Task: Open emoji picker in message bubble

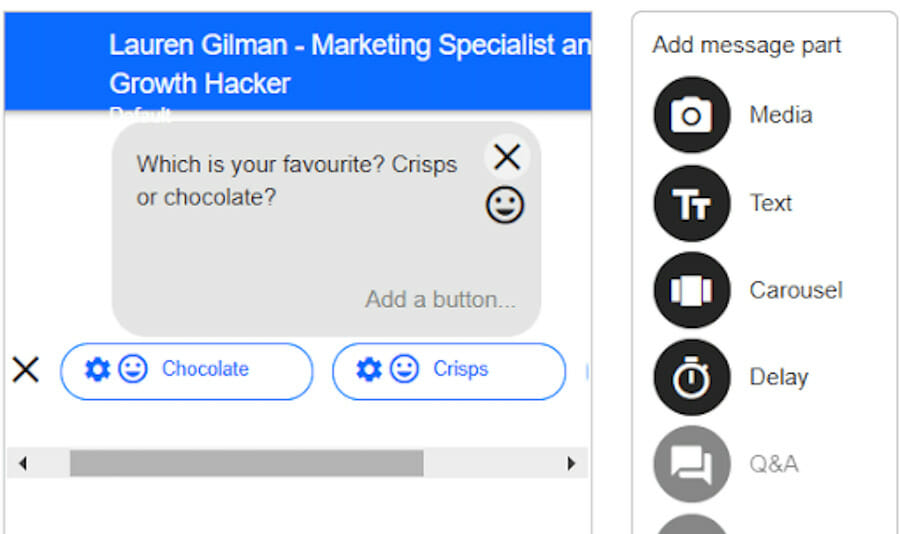Action: click(505, 204)
